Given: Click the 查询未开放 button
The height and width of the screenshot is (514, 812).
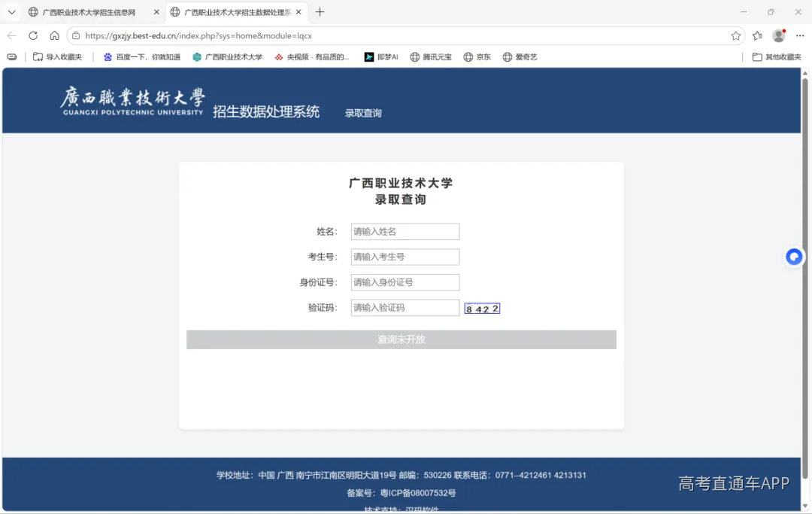Looking at the screenshot, I should click(x=401, y=339).
